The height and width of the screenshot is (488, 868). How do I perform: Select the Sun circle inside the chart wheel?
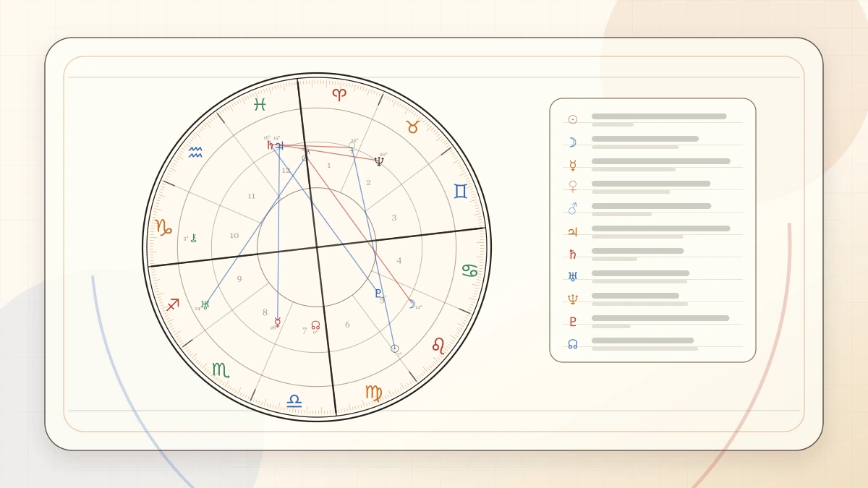coord(395,348)
